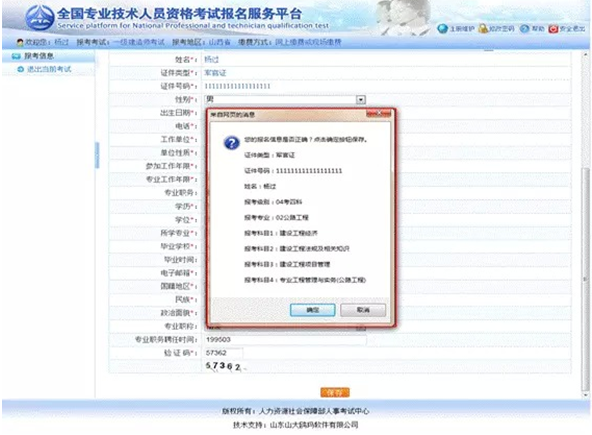The image size is (592, 435).
Task: Click the 退出当前考试 circular icon
Action: (20, 69)
